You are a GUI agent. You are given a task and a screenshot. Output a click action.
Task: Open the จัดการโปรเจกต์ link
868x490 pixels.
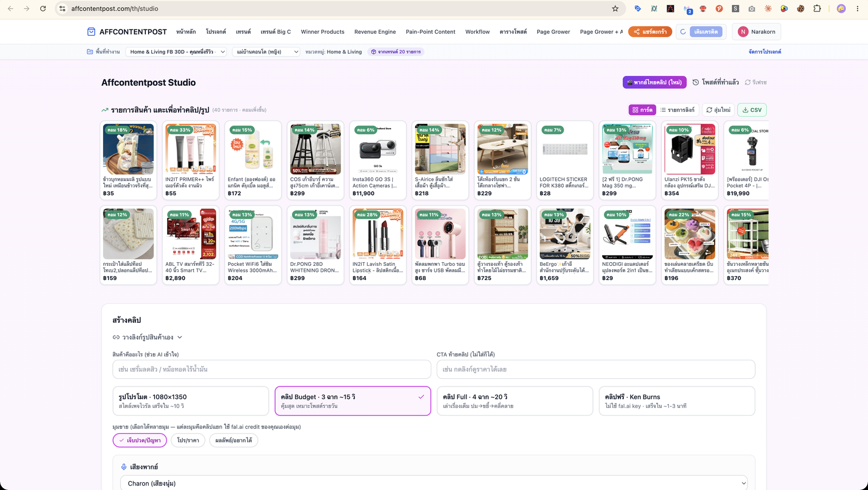pos(765,52)
